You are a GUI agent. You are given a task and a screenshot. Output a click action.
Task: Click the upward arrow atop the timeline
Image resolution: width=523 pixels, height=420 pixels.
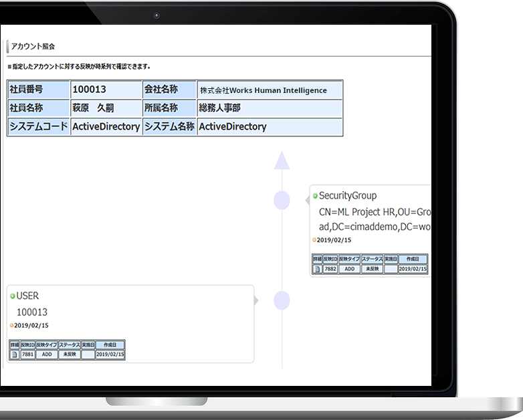click(x=282, y=161)
